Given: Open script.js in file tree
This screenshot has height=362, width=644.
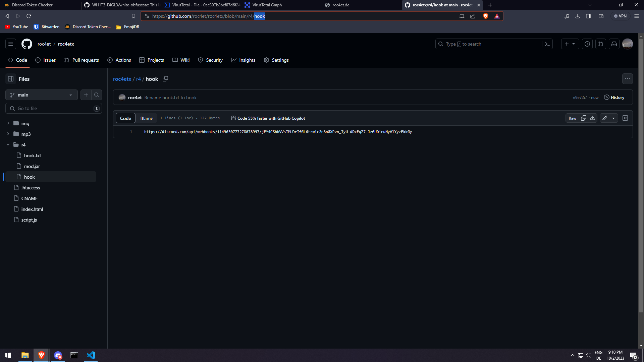Looking at the screenshot, I should (x=29, y=220).
